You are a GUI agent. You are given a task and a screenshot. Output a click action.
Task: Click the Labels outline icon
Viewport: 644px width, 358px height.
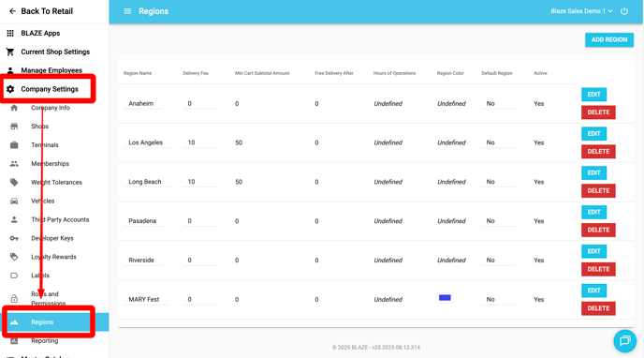coord(14,276)
